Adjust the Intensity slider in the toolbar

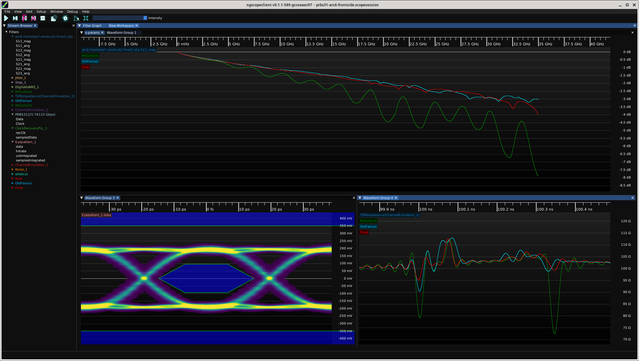pyautogui.click(x=119, y=18)
